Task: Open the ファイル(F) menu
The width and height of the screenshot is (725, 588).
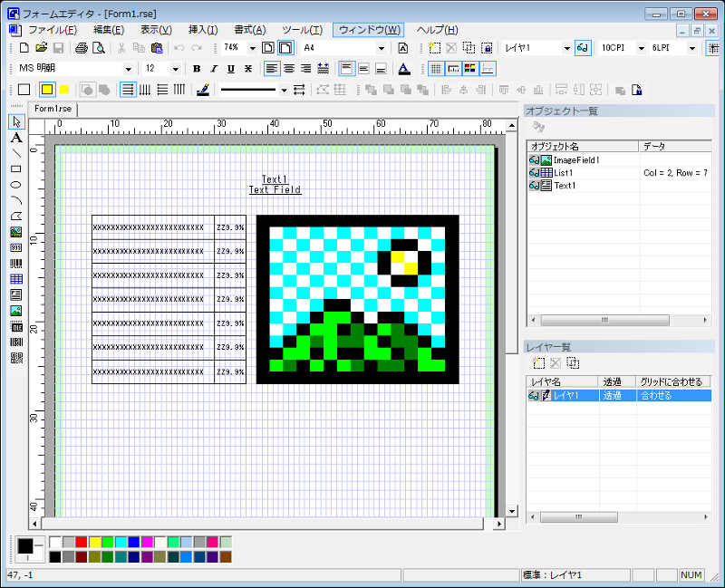Action: (x=53, y=30)
